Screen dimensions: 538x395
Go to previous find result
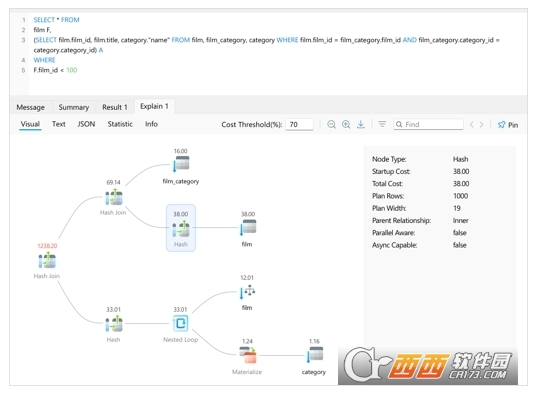coord(471,125)
